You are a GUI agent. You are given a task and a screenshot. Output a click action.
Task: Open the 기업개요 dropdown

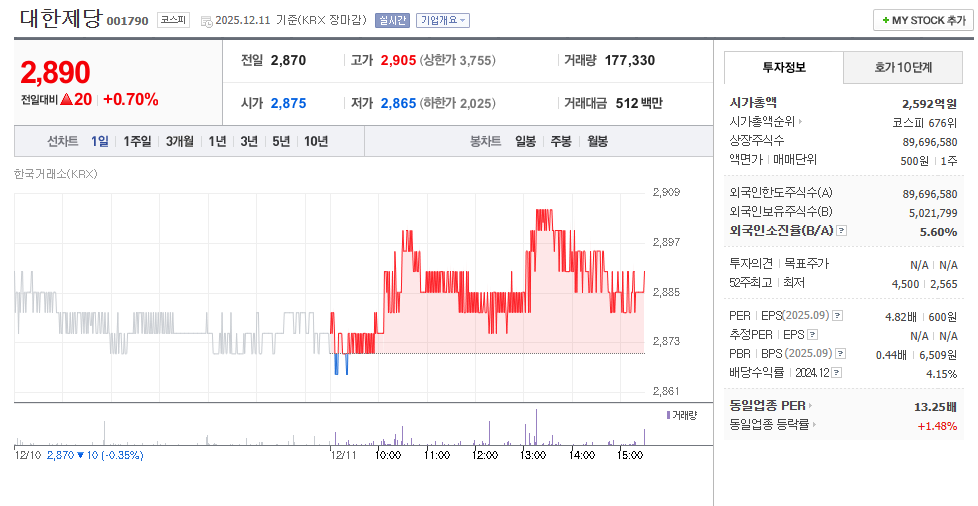point(443,21)
